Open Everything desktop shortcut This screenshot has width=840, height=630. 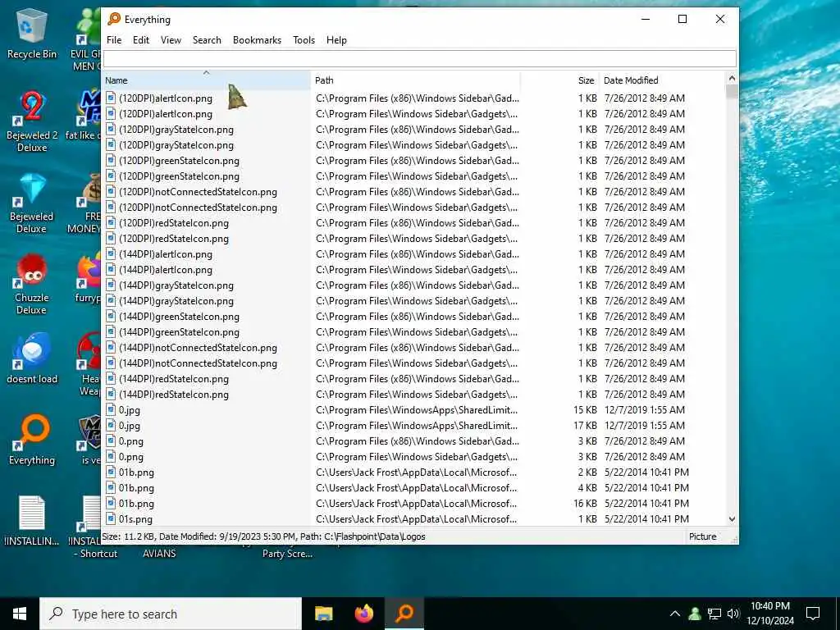coord(32,440)
